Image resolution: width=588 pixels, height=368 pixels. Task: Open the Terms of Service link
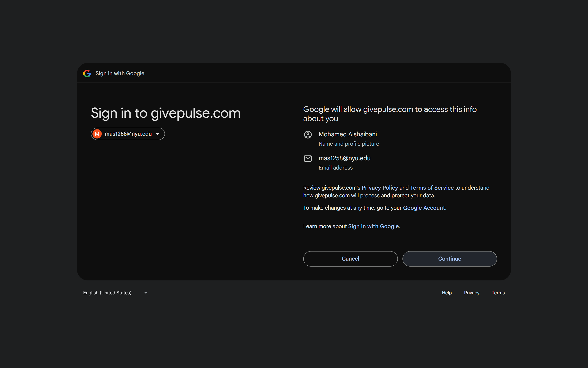point(432,188)
